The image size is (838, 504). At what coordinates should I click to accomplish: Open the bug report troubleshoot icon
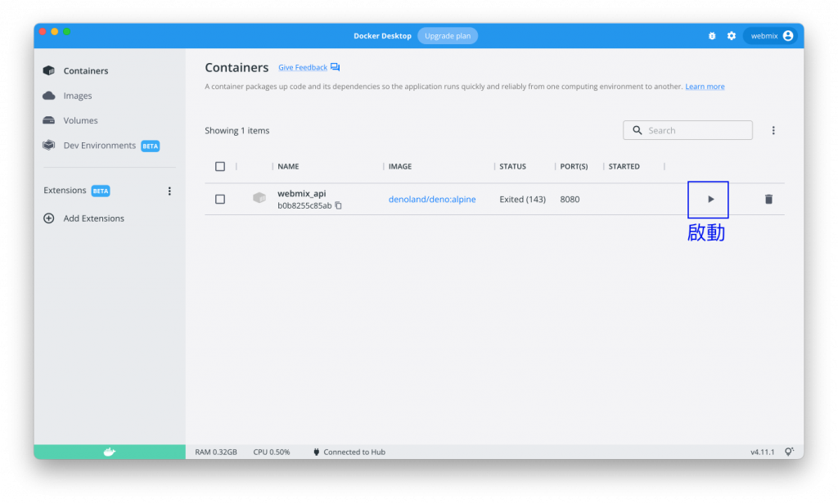(x=712, y=36)
